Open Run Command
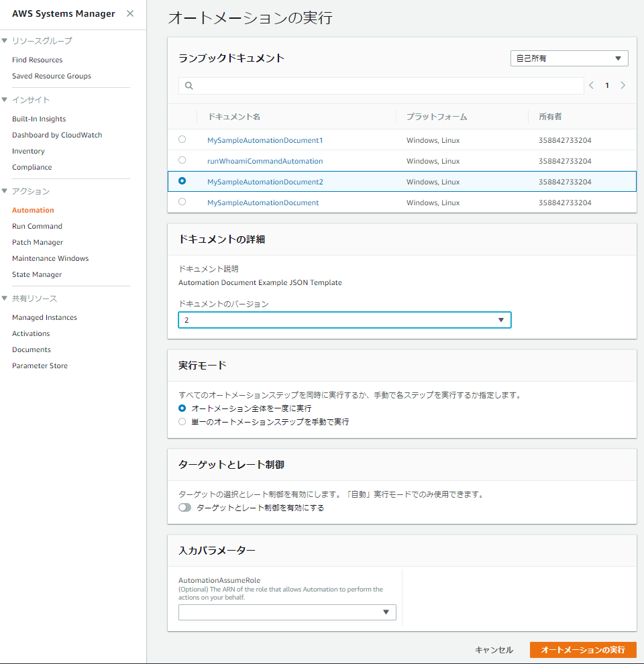The height and width of the screenshot is (664, 644). click(x=38, y=226)
